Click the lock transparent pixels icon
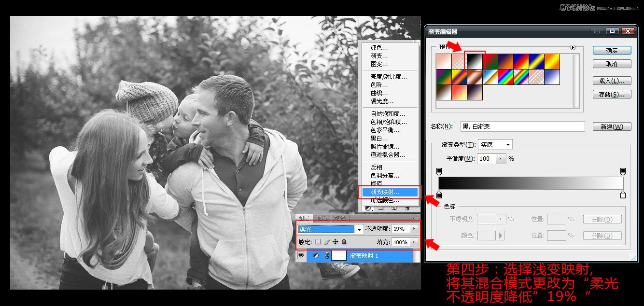The height and width of the screenshot is (306, 644). (319, 242)
